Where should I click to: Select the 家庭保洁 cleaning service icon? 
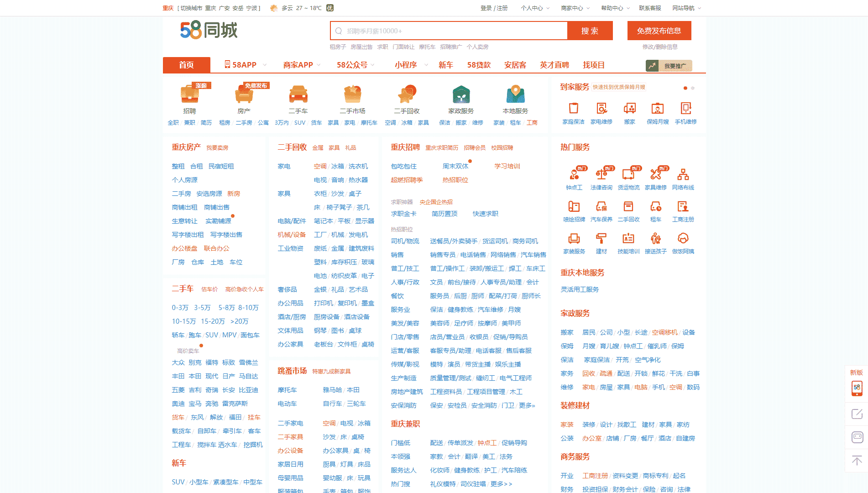pos(574,108)
